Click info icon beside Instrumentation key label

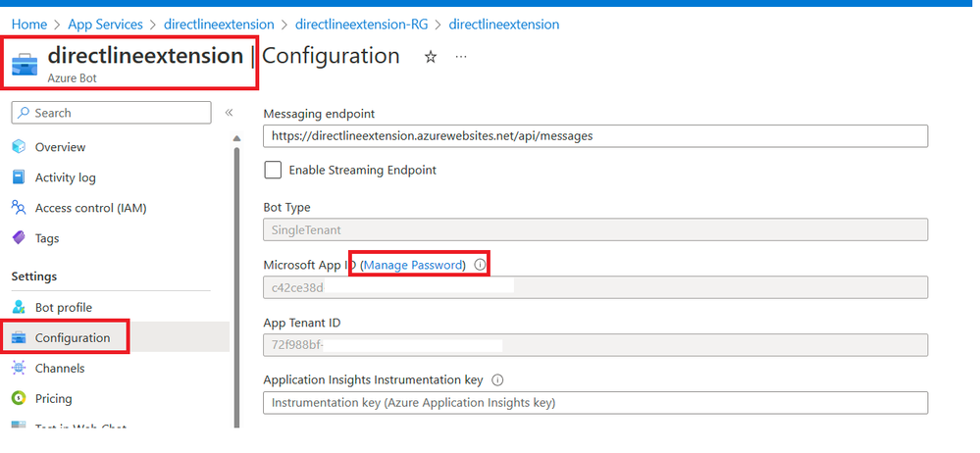(x=497, y=379)
